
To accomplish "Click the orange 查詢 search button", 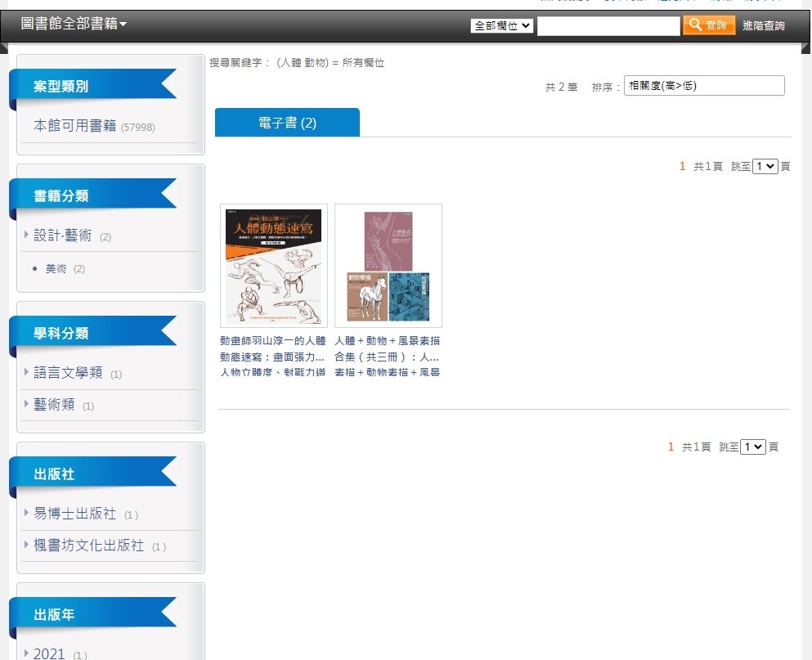I will 709,25.
